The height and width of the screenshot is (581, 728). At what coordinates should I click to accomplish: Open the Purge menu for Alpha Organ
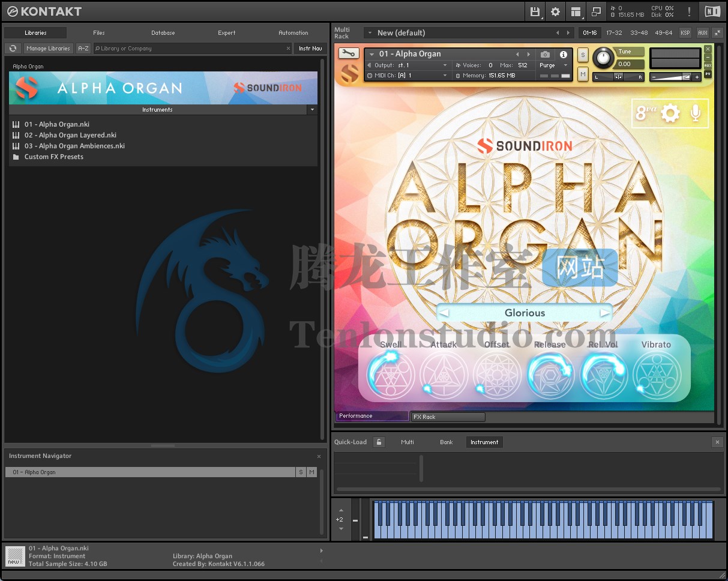pyautogui.click(x=550, y=65)
